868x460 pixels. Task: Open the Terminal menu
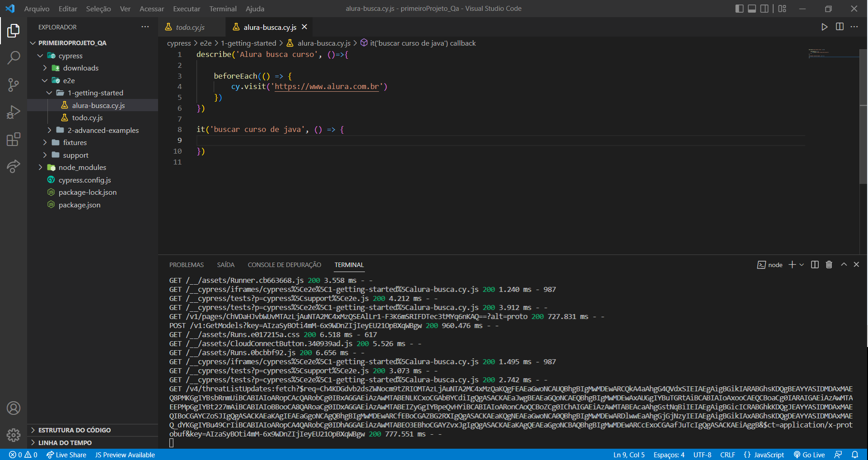223,9
